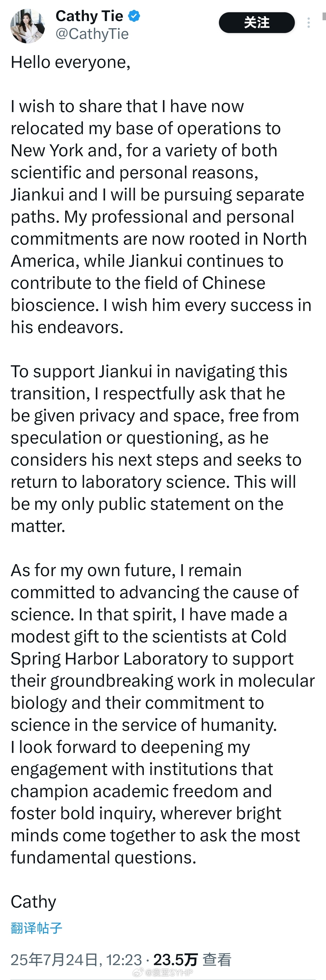Click the @CathyTie handle
326x980 pixels.
(x=92, y=34)
